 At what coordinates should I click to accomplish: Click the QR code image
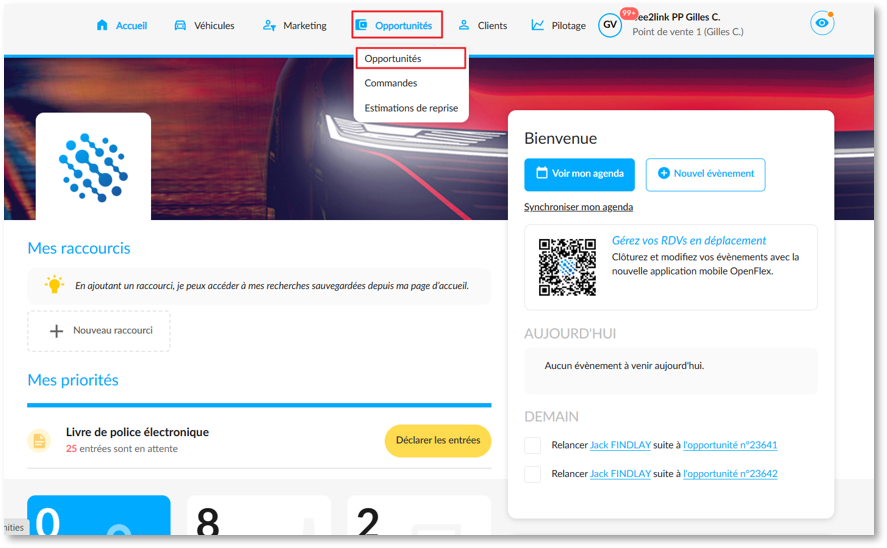[567, 267]
